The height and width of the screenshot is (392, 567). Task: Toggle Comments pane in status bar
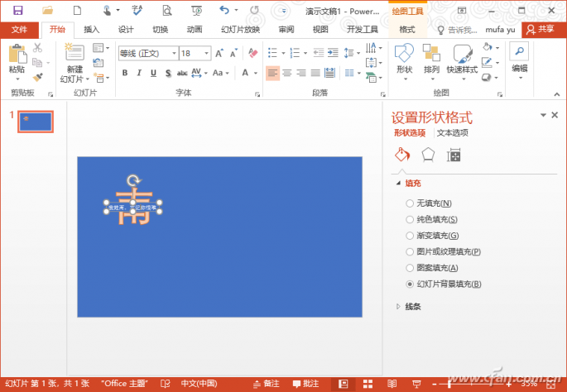click(x=305, y=384)
